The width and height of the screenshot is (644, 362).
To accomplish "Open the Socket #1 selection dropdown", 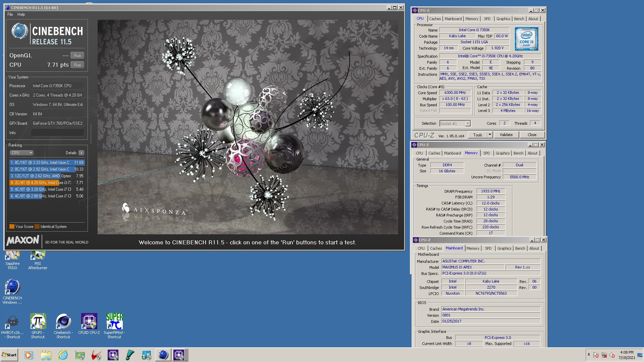I will pyautogui.click(x=455, y=124).
